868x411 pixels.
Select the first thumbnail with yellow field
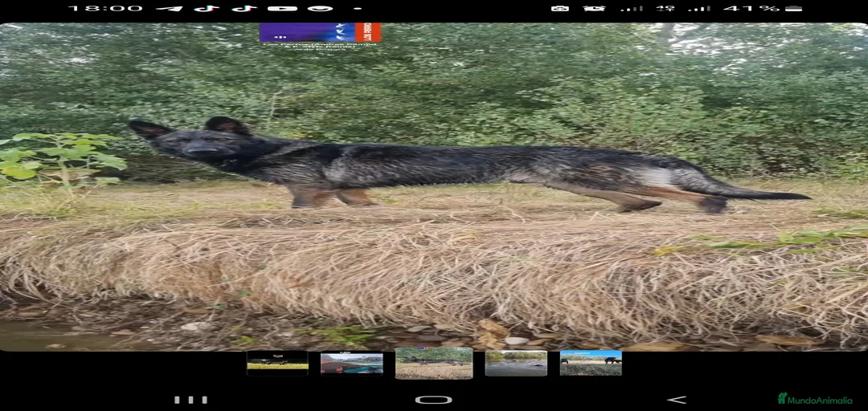277,363
